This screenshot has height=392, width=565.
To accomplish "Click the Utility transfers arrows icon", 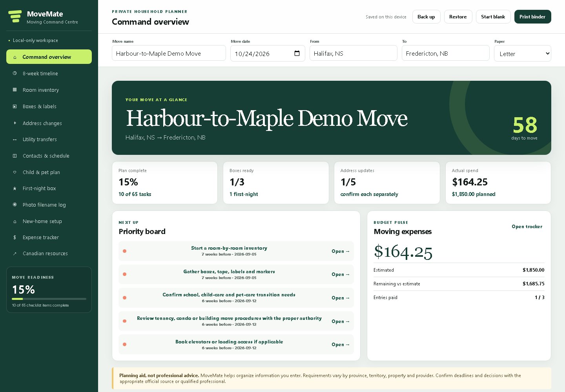I will click(x=15, y=140).
